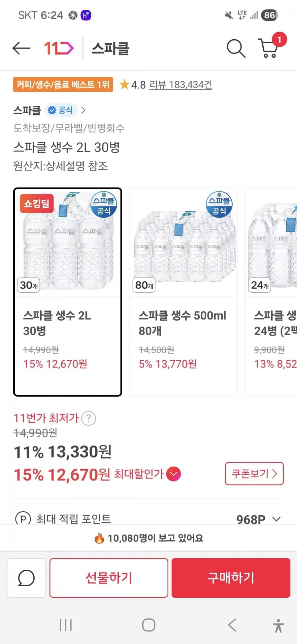The width and height of the screenshot is (297, 644).
Task: Open the 리뷰 183,434건 reviews link
Action: (180, 85)
